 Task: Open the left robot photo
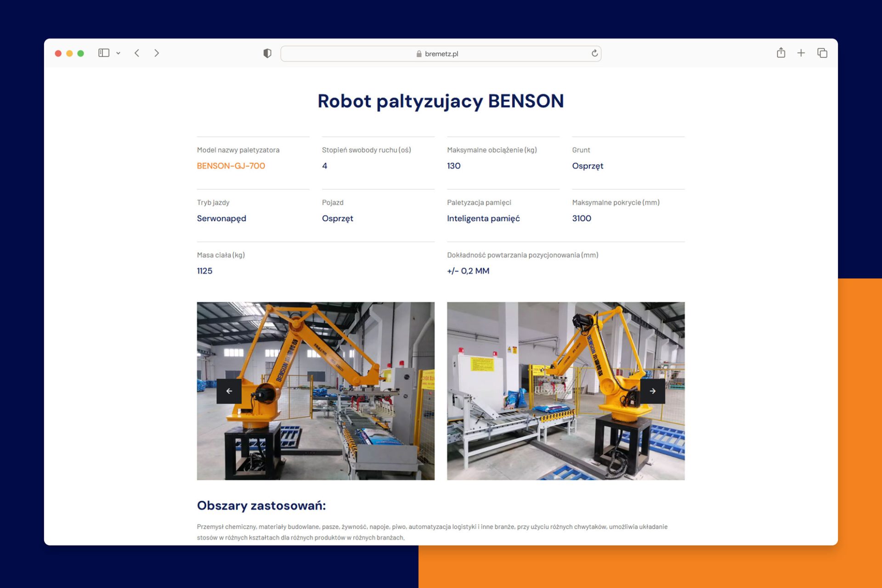point(316,391)
